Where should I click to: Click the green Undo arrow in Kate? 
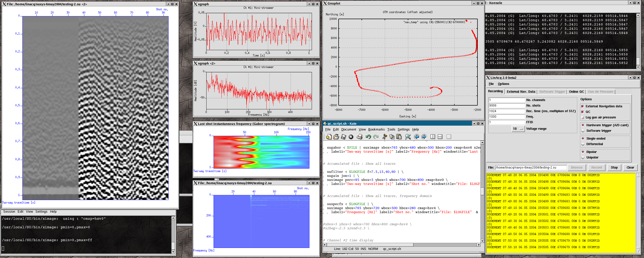[x=368, y=137]
